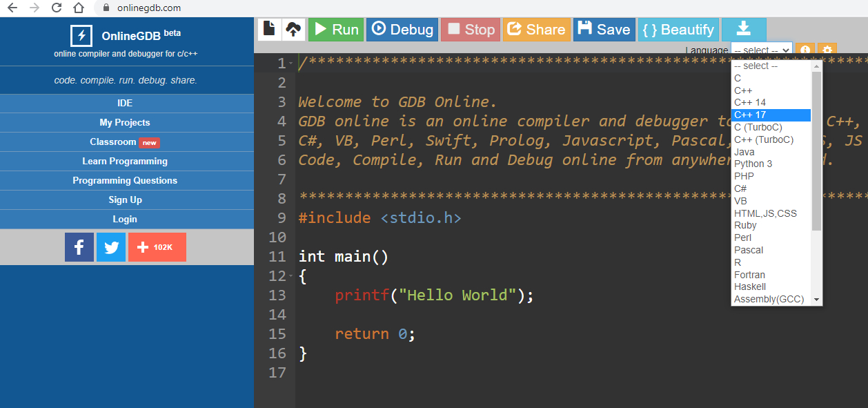Image resolution: width=868 pixels, height=408 pixels.
Task: Download the code using the download icon
Action: tap(743, 29)
